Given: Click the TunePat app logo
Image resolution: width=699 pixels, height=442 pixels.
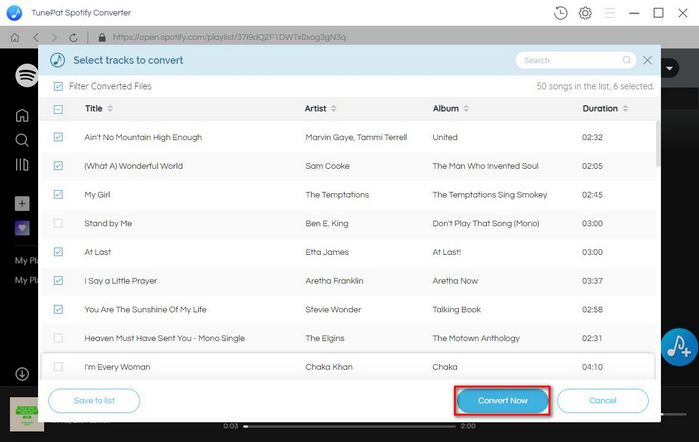Looking at the screenshot, I should pyautogui.click(x=14, y=13).
